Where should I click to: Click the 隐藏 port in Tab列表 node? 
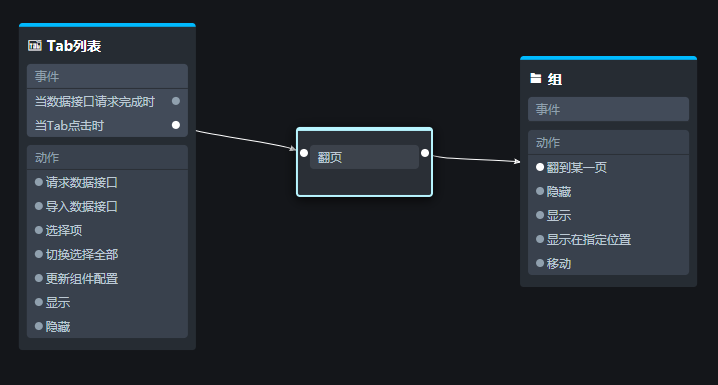(x=39, y=326)
